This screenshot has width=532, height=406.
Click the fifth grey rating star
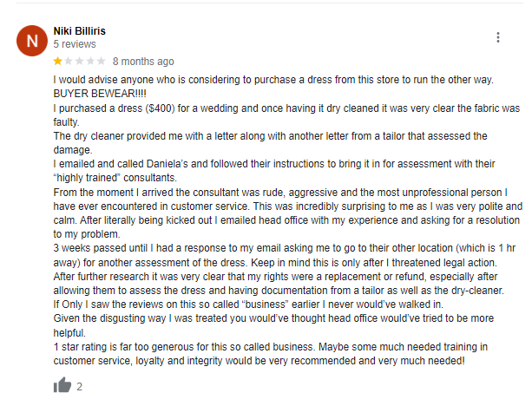tap(101, 62)
